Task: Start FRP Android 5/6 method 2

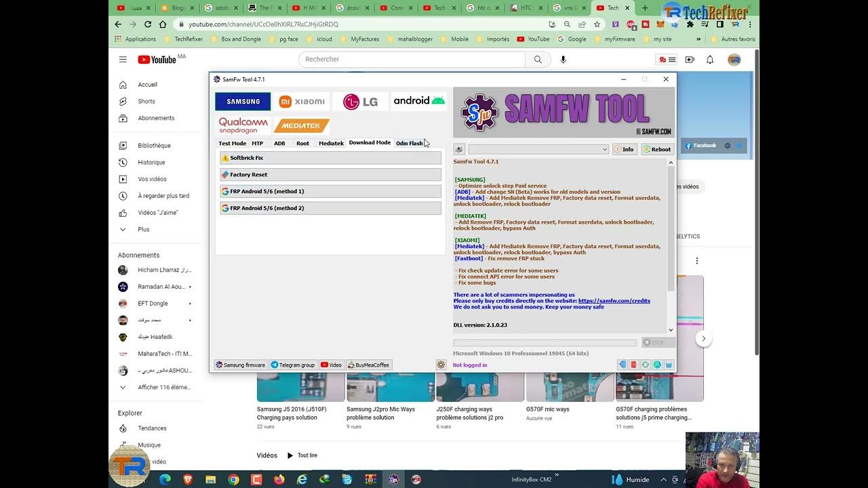Action: tap(330, 208)
